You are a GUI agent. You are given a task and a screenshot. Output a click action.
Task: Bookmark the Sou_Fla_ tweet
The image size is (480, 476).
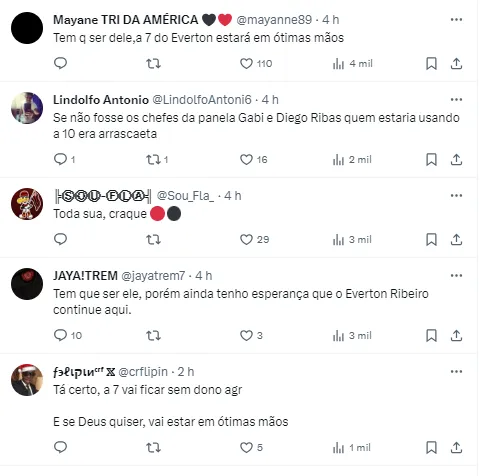431,239
